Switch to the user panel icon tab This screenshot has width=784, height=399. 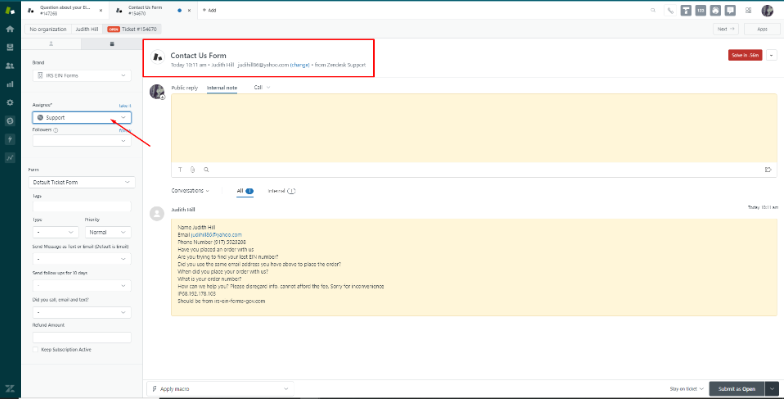[x=51, y=44]
